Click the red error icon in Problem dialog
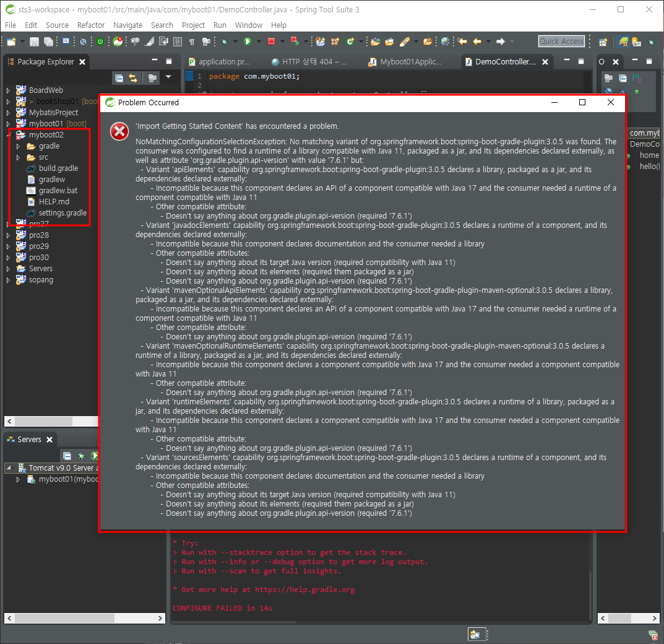The image size is (664, 644). 119,131
